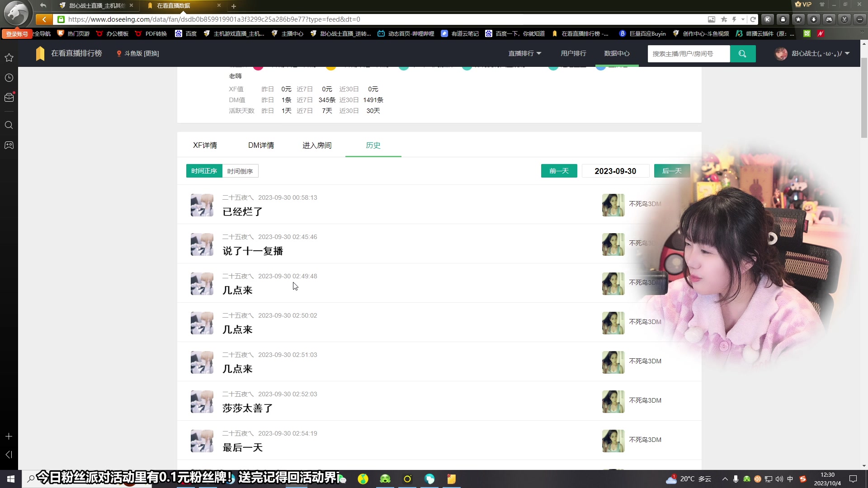Open the downloads icon in the browser toolbar
The image size is (868, 488).
(814, 19)
